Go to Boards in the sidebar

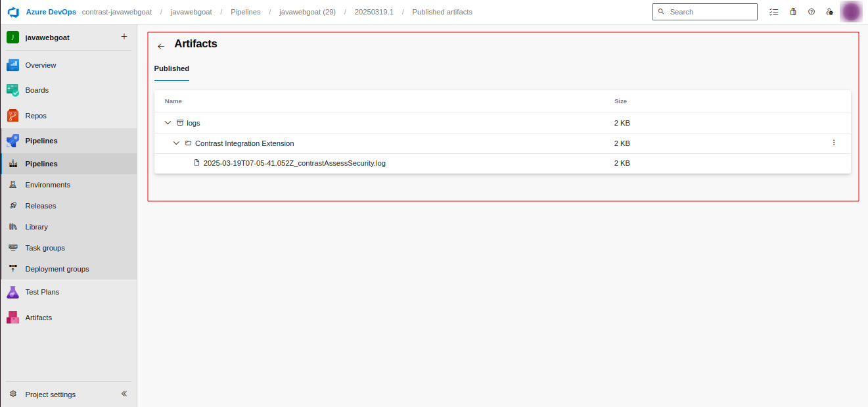[37, 90]
